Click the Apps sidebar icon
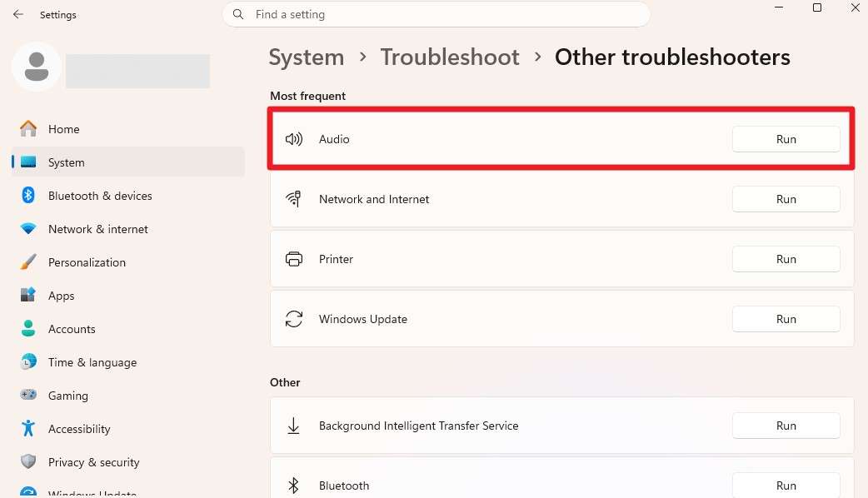The image size is (868, 498). 28,295
